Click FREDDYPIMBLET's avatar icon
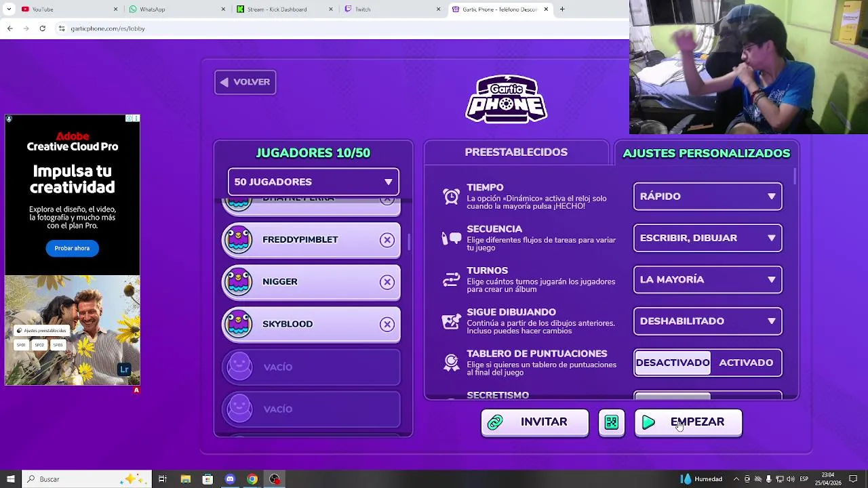Screen dimensions: 868x488 [239, 240]
